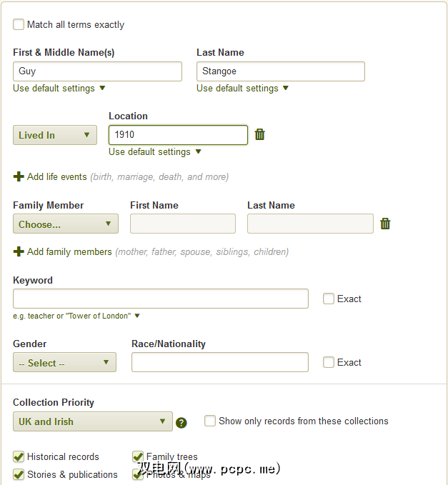
Task: Click into the Keyword text field
Action: coord(161,299)
